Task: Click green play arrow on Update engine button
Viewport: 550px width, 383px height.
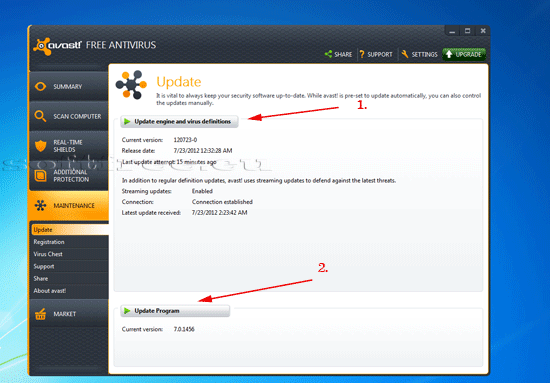Action: click(x=127, y=121)
